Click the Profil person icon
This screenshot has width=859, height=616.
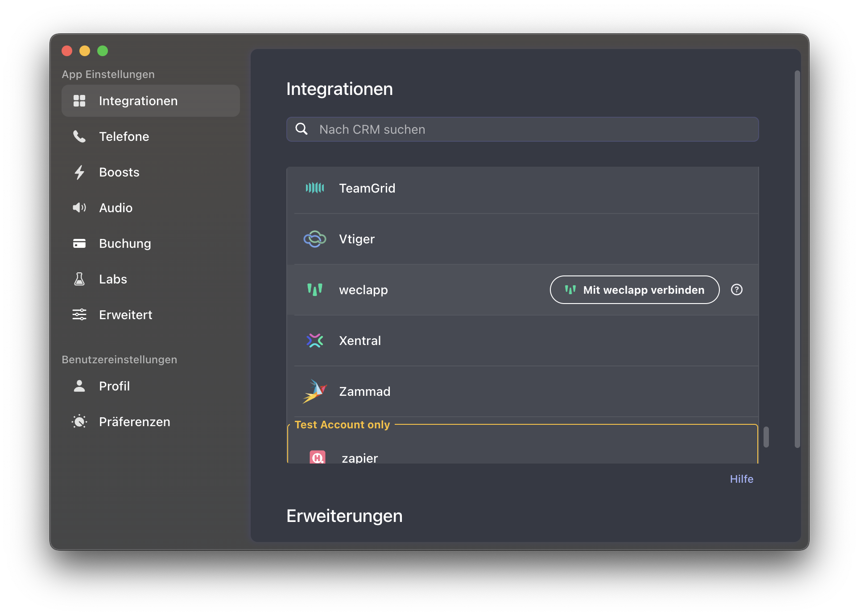79,386
